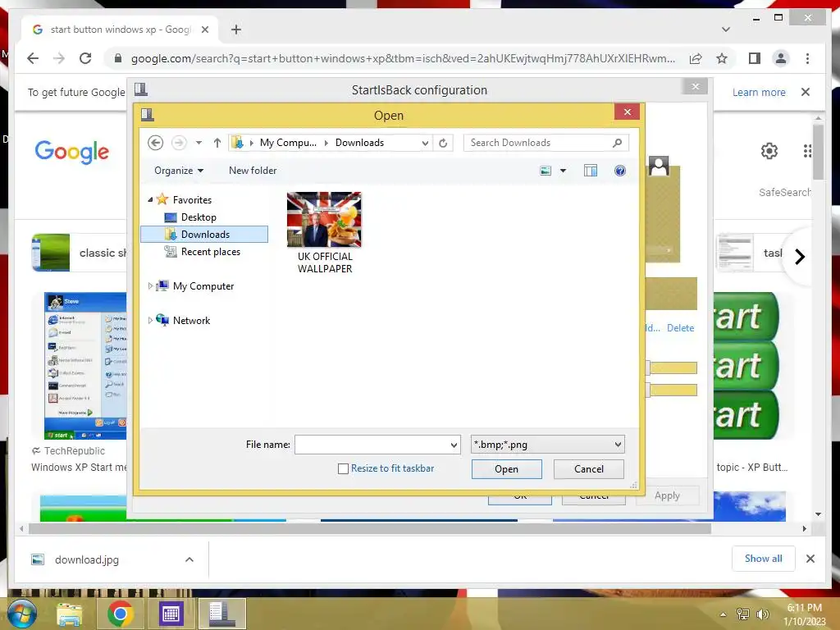Refresh the Downloads folder listing

tap(443, 143)
